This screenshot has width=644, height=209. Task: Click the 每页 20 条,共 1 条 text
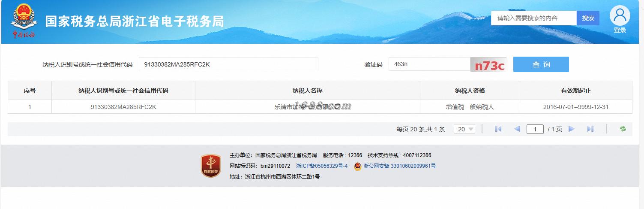421,129
